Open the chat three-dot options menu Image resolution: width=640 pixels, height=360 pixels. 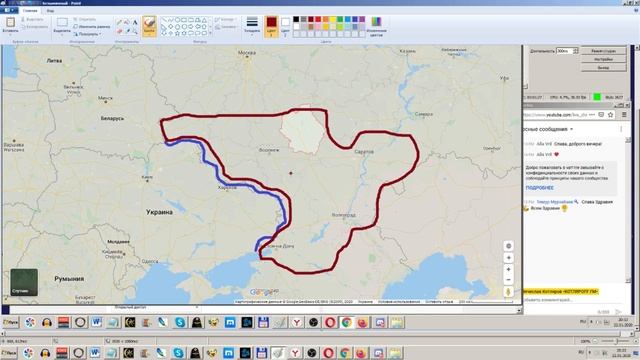(621, 129)
